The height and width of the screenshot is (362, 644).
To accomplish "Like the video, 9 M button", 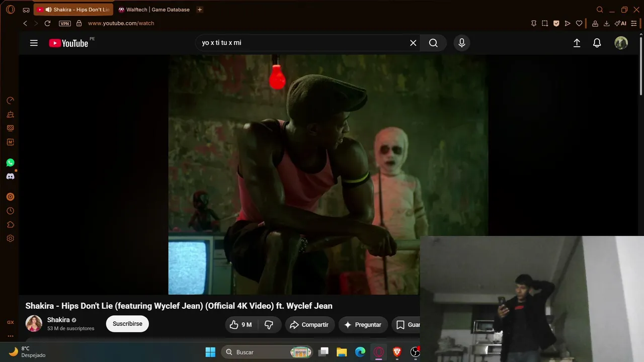I will 240,325.
